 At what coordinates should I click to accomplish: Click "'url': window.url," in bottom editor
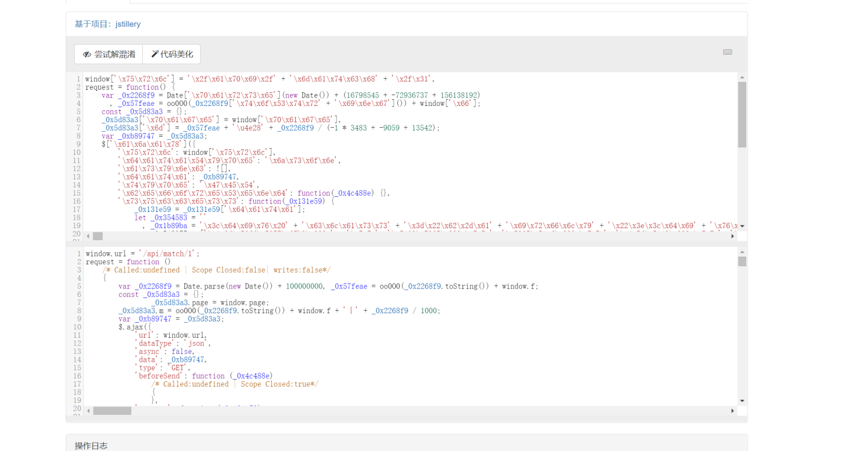point(171,335)
